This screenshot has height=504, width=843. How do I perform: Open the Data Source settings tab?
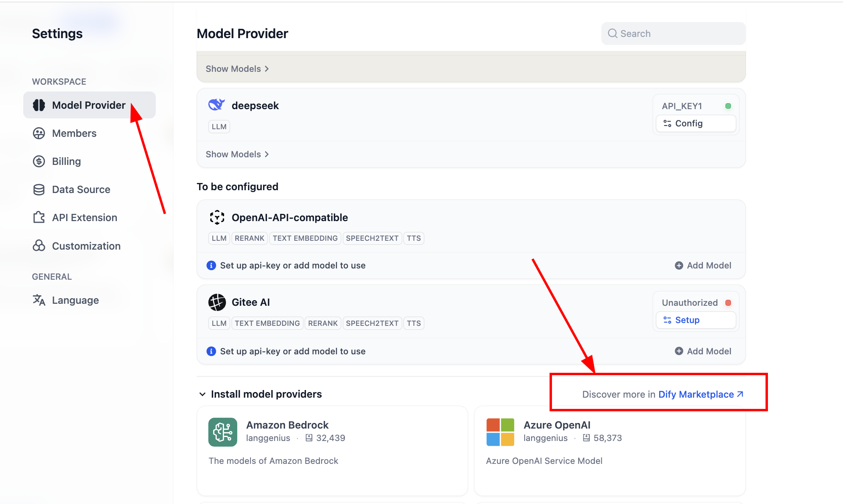pos(81,189)
